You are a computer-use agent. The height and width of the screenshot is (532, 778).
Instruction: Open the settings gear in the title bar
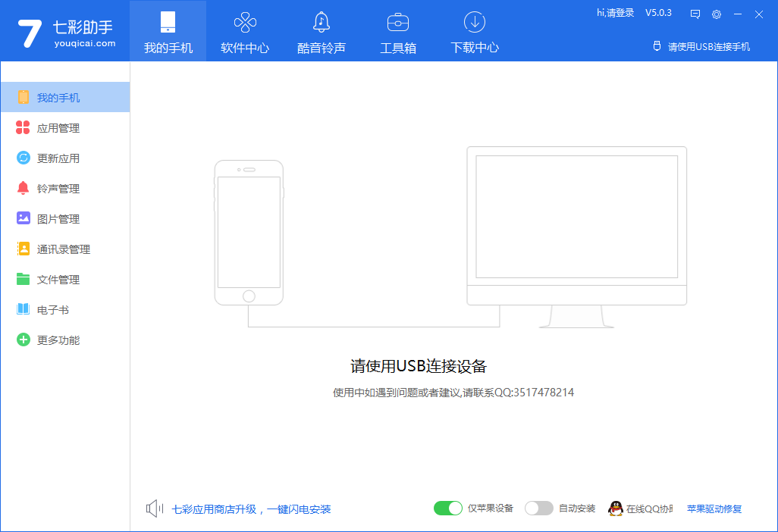[716, 14]
